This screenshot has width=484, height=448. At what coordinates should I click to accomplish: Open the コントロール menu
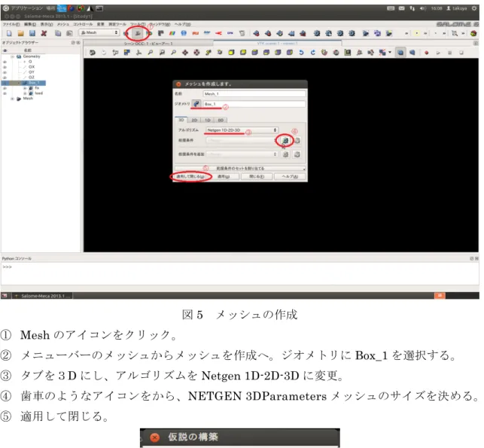coord(83,24)
